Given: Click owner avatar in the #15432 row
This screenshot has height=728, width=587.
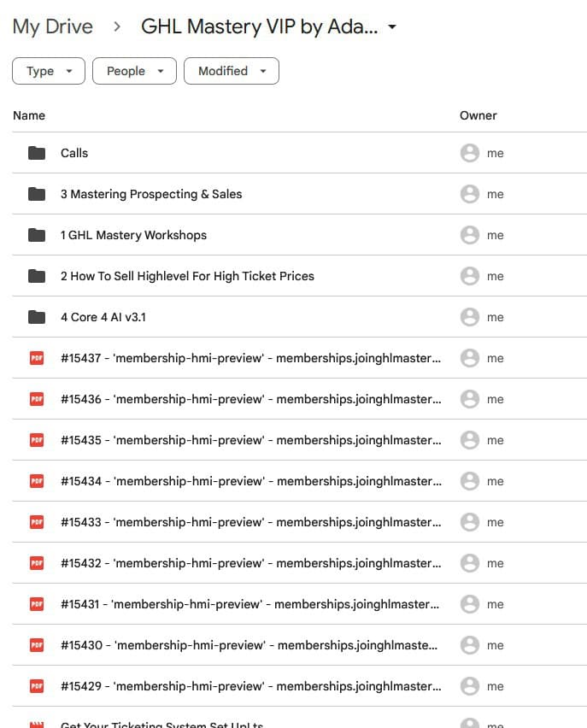Looking at the screenshot, I should [x=469, y=563].
